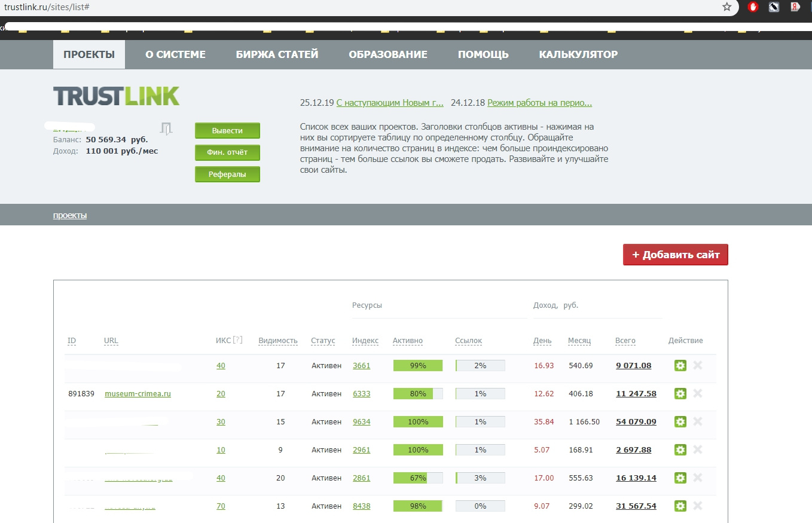The height and width of the screenshot is (523, 812).
Task: Click the ИКС value 70 link
Action: [221, 506]
